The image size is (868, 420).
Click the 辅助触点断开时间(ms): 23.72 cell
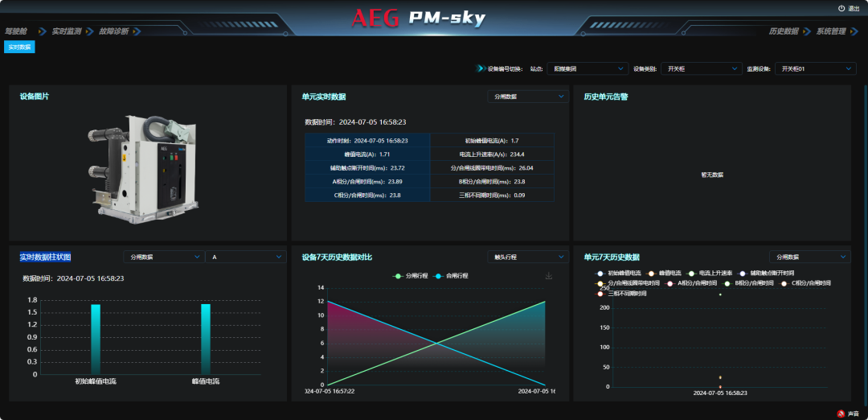pyautogui.click(x=367, y=168)
